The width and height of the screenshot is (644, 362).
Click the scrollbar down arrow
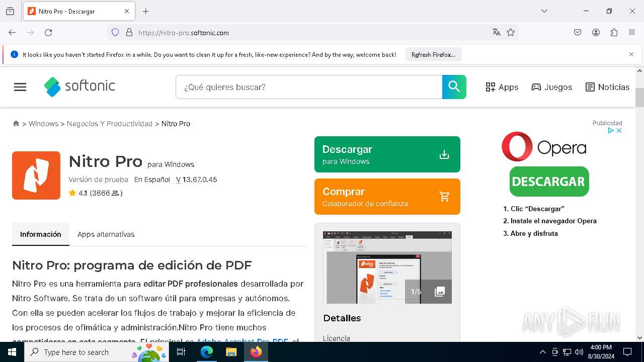point(639,338)
